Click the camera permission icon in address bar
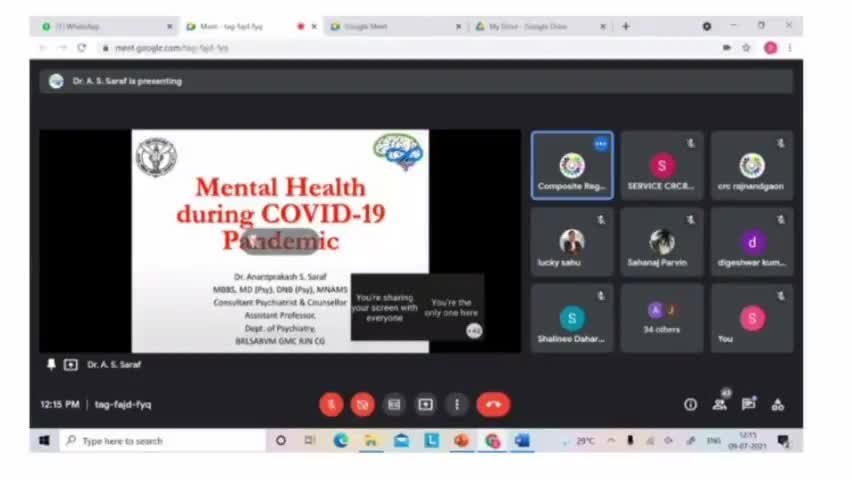Screen dimensions: 852x480 coord(726,48)
